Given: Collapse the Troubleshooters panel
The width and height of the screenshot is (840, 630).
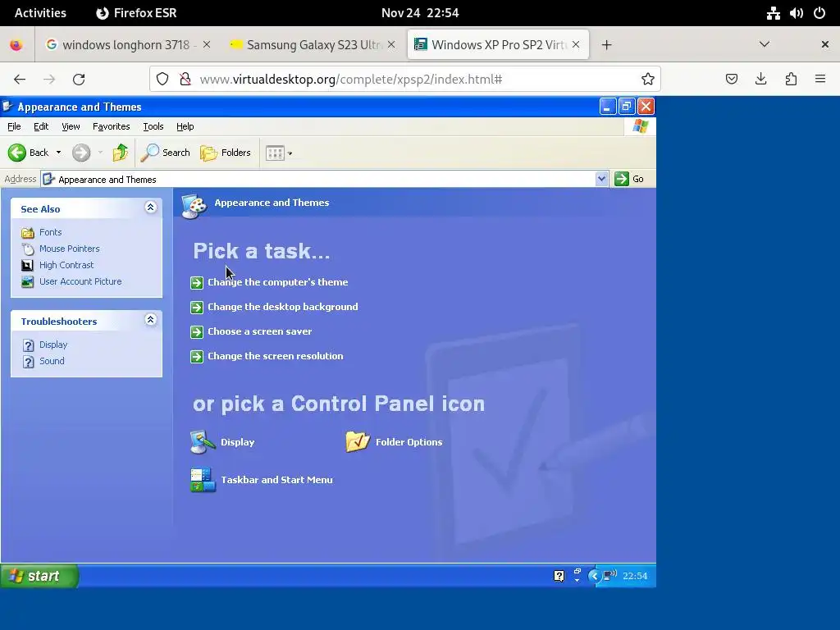Looking at the screenshot, I should [151, 321].
